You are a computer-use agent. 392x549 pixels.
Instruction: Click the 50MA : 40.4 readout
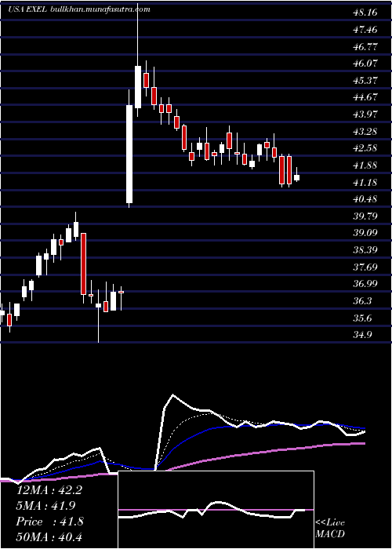coord(49,536)
